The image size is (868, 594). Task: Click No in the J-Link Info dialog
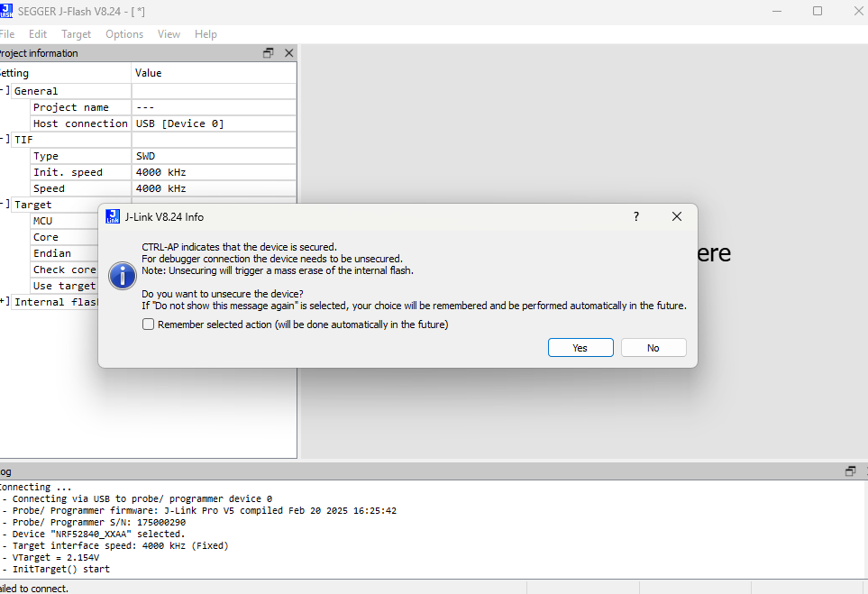[x=653, y=348]
